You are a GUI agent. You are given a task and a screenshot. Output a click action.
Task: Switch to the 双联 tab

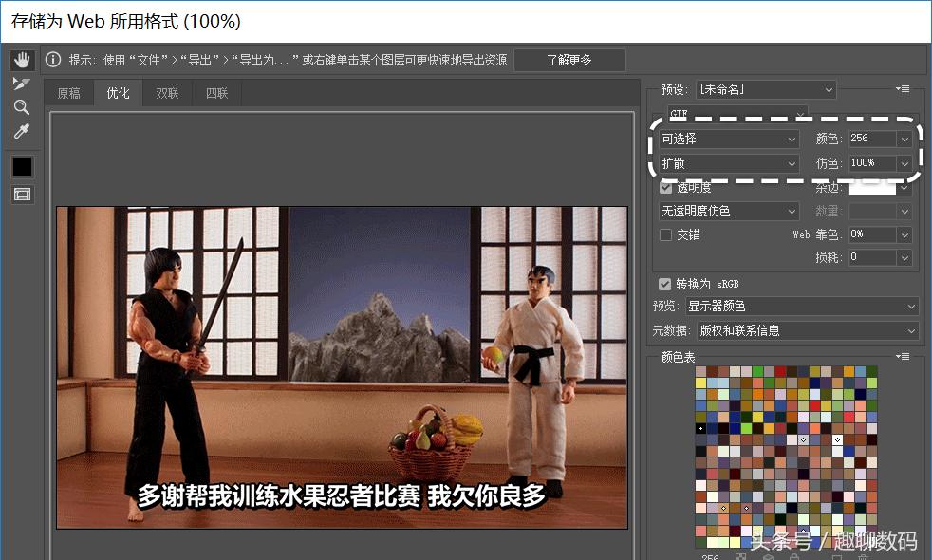(x=166, y=92)
